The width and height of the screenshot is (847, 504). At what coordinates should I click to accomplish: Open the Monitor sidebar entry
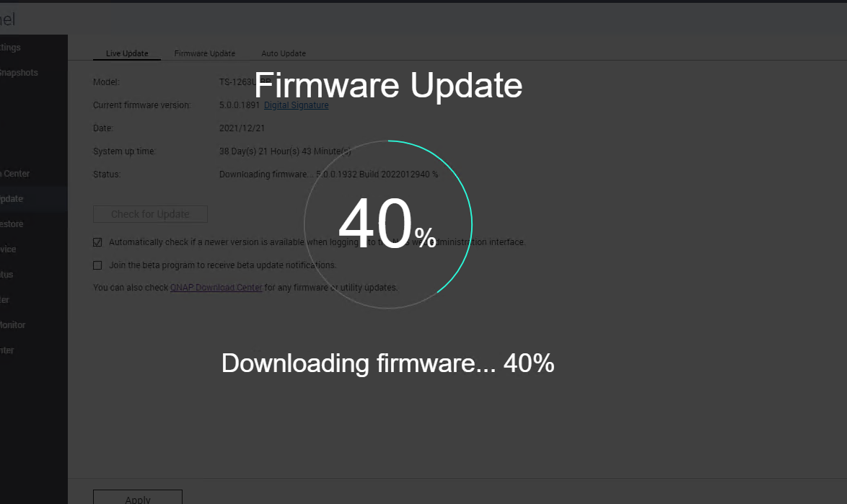point(12,325)
